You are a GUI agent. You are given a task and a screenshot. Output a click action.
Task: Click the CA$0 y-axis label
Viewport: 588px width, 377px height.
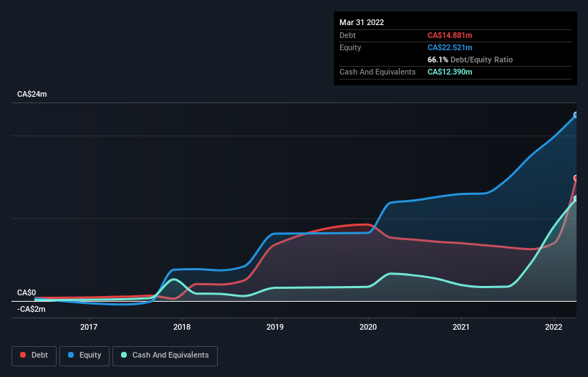[26, 292]
